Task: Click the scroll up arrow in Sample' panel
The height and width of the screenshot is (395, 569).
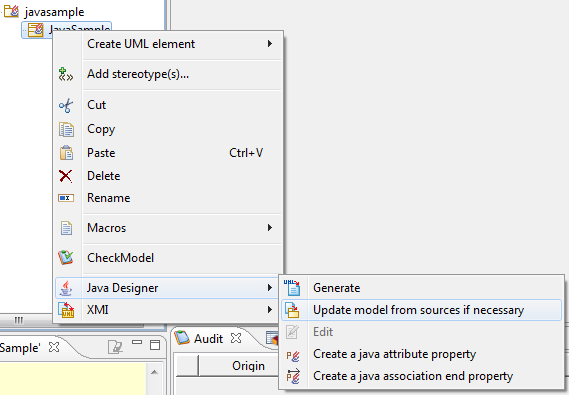Action: click(154, 372)
